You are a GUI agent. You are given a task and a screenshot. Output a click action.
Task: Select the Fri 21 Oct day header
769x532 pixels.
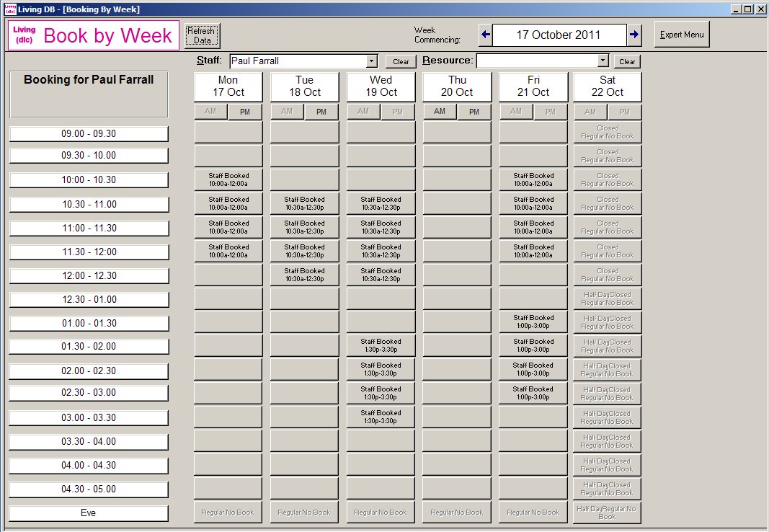(533, 87)
